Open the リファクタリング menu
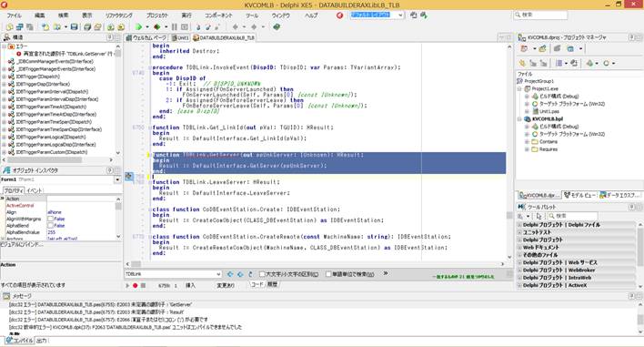 point(118,15)
